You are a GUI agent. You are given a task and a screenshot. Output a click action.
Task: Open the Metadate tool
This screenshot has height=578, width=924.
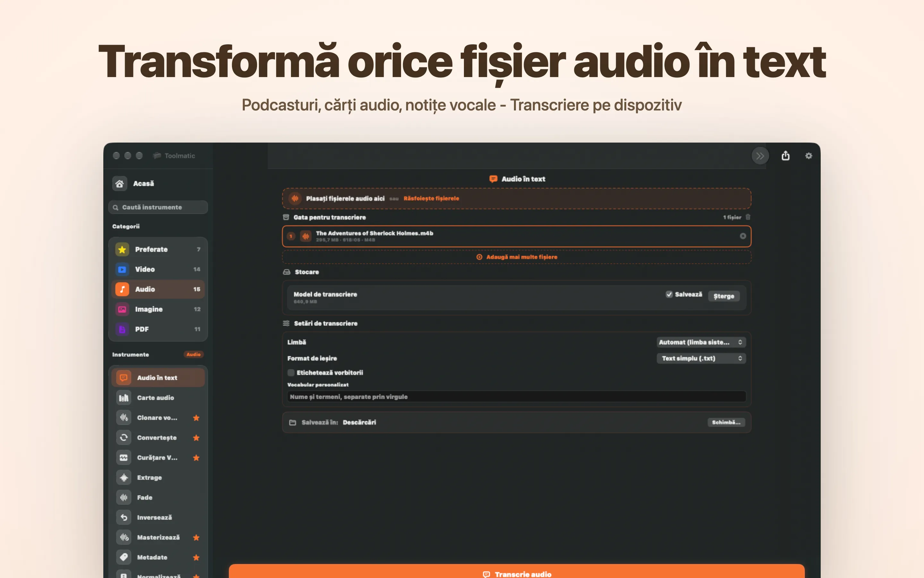[158, 557]
